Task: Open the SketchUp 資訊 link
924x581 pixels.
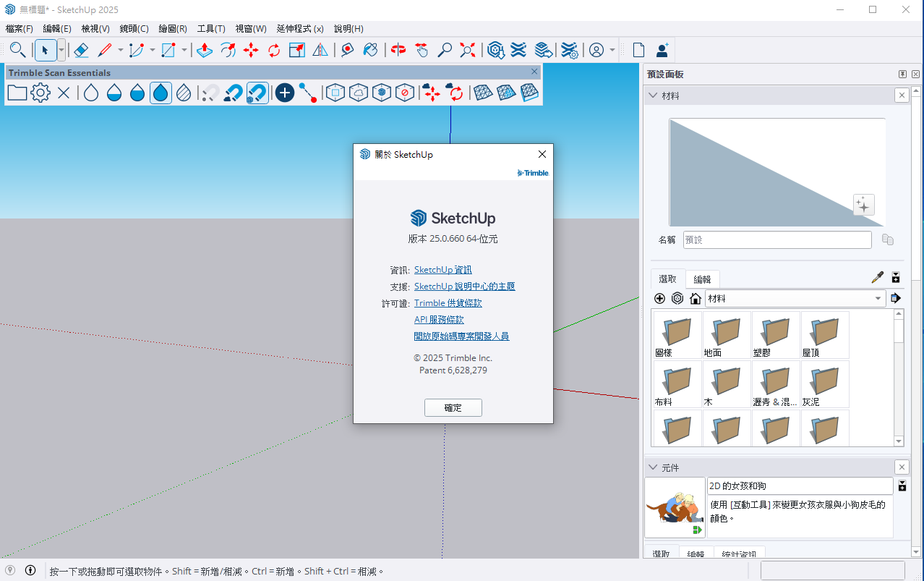Action: click(443, 270)
